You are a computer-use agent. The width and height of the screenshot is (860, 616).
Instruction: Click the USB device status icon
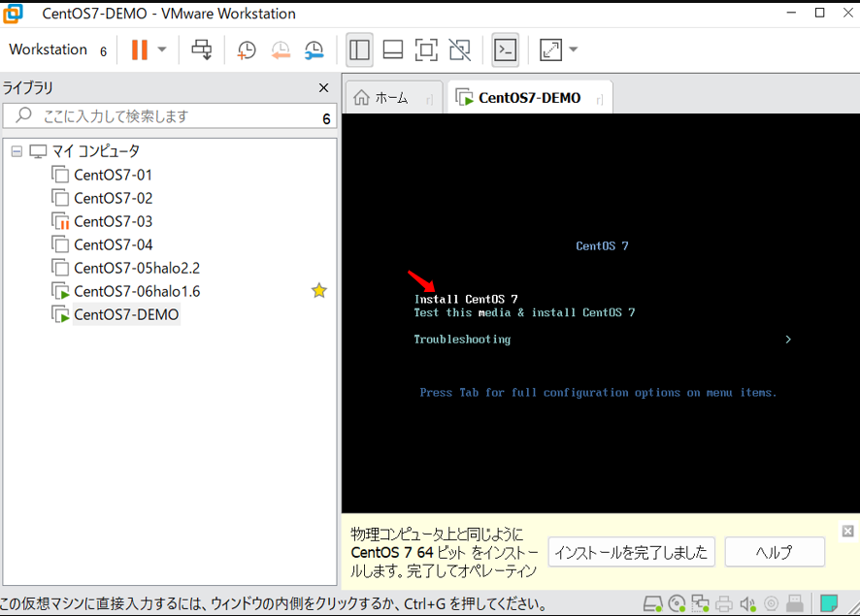pos(795,604)
